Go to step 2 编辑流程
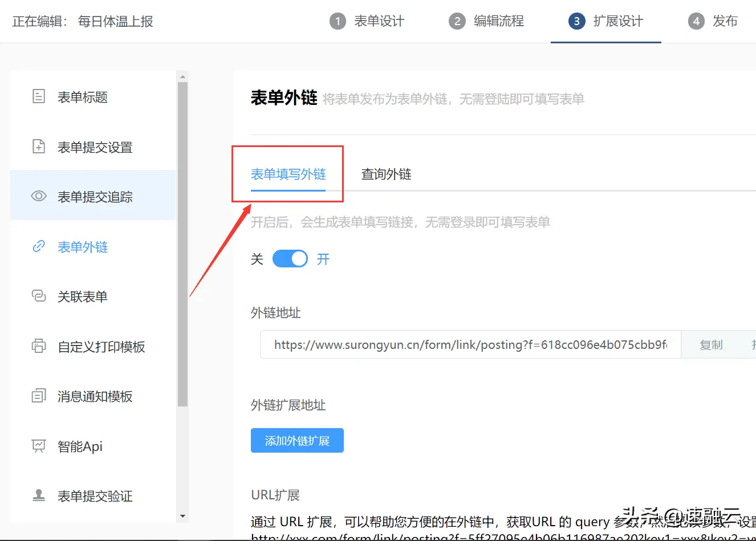 [x=486, y=21]
